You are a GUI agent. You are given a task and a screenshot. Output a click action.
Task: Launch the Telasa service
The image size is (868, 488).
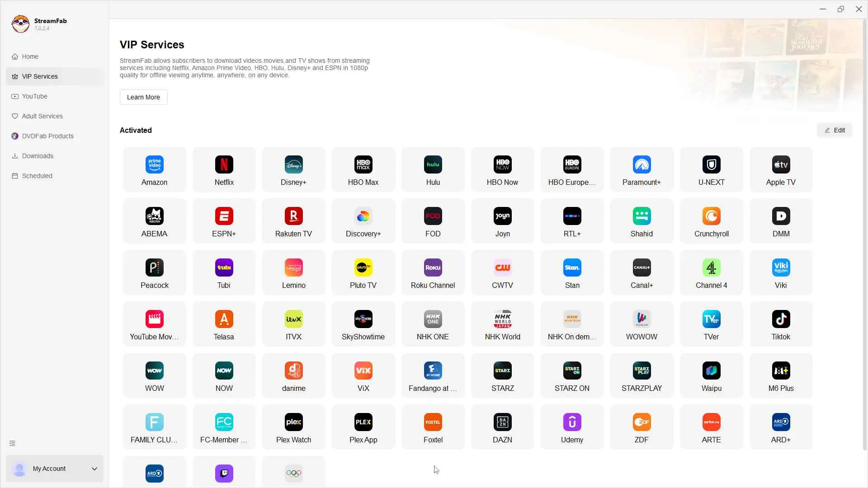coord(224,324)
